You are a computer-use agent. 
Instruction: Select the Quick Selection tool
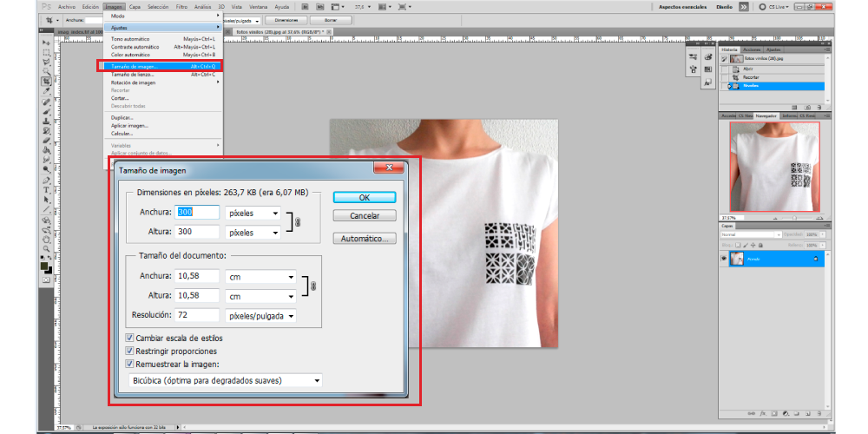point(47,71)
